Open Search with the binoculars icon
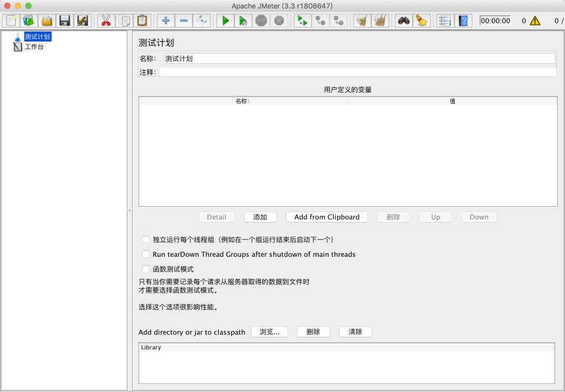 click(403, 20)
